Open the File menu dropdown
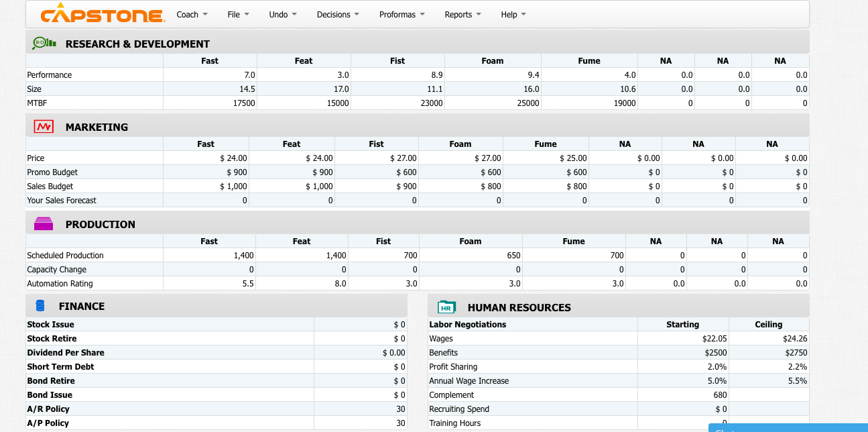Screen dimensions: 868x432 point(238,14)
